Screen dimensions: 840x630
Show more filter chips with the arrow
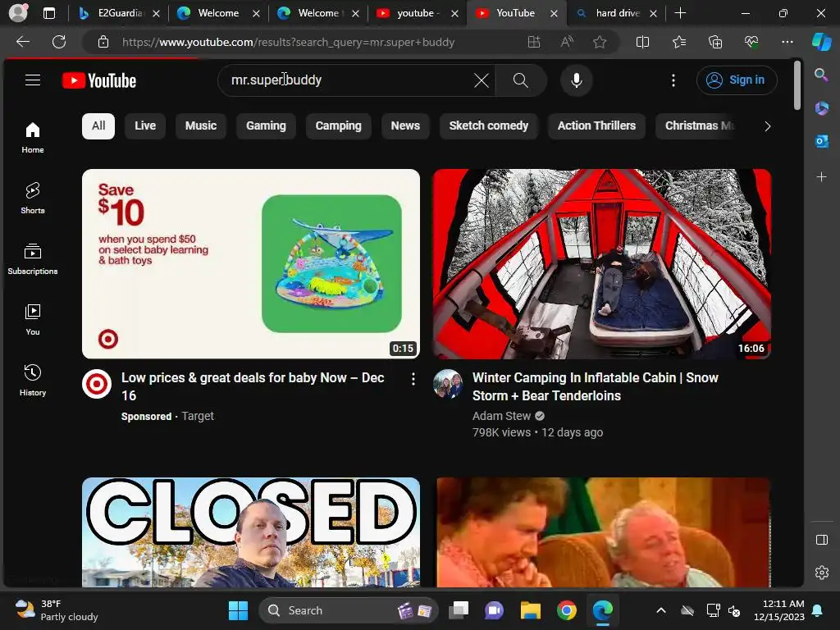[x=767, y=126]
